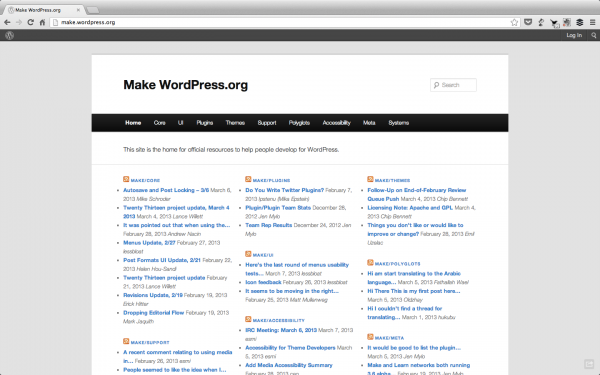Open the make/support RSS feed icon
This screenshot has height=375, width=600.
point(126,341)
